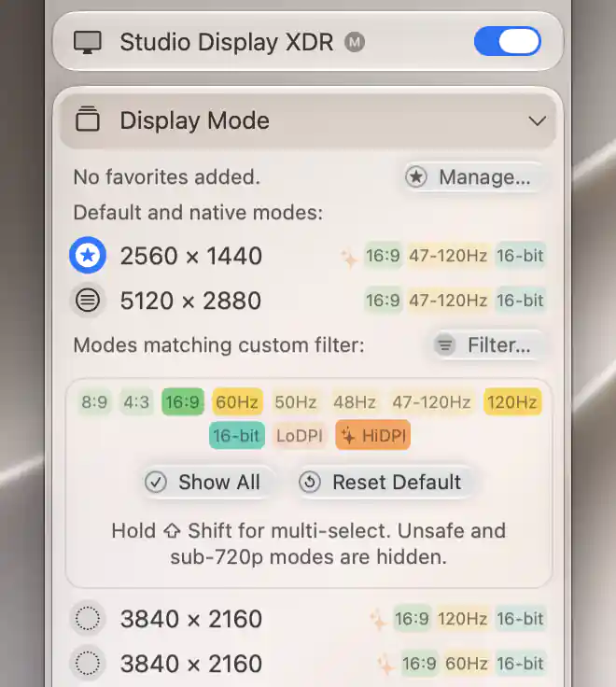The image size is (616, 687).
Task: Click the 'Default and native modes:' label
Action: click(198, 213)
